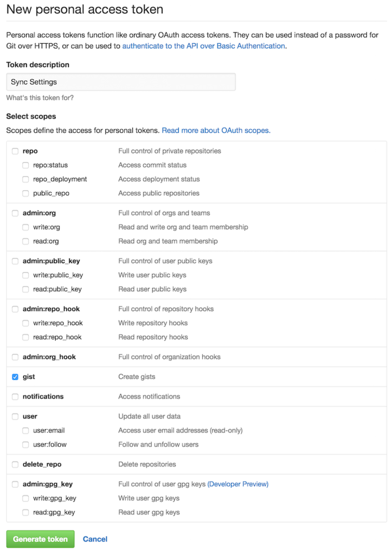The width and height of the screenshot is (392, 555).
Task: Click the Token description input field
Action: [x=121, y=82]
